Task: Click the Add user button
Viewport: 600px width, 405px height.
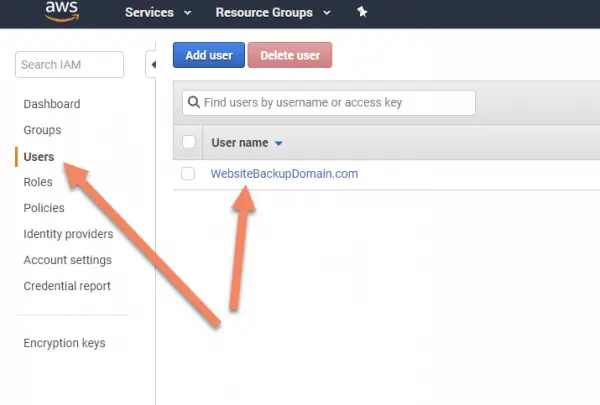Action: tap(209, 55)
